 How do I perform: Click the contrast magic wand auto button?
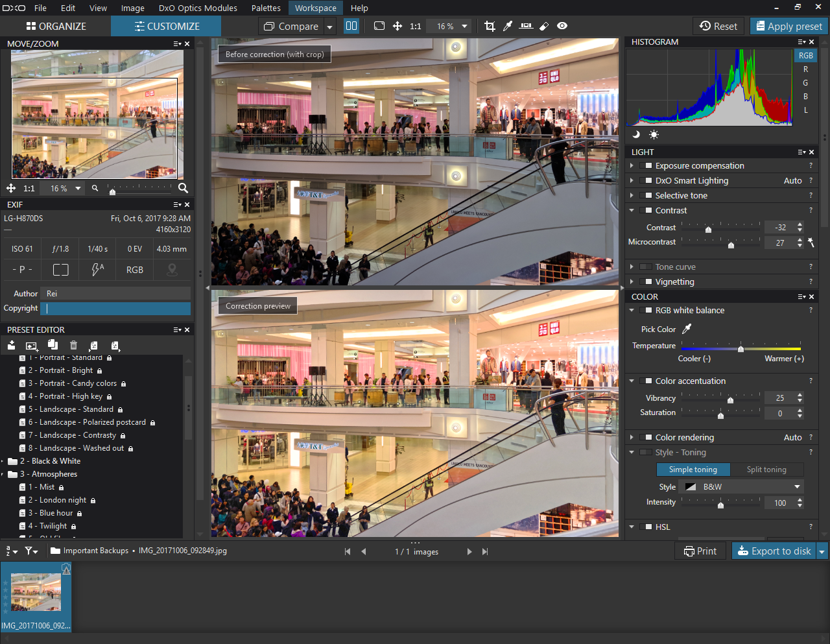(x=811, y=242)
